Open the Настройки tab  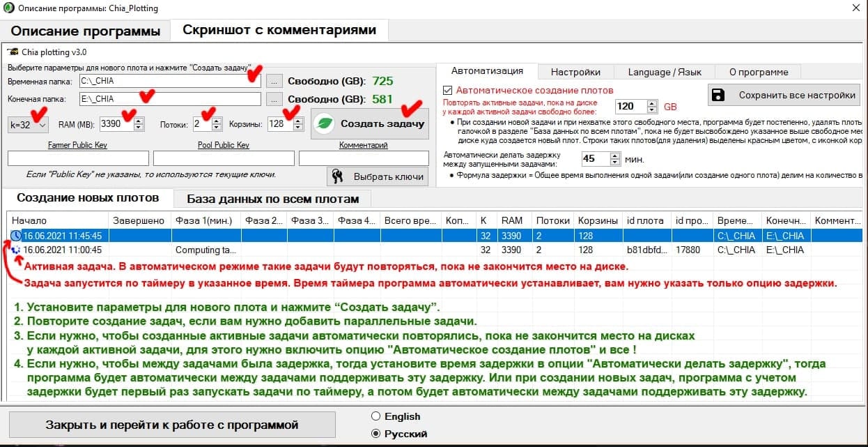pos(575,72)
